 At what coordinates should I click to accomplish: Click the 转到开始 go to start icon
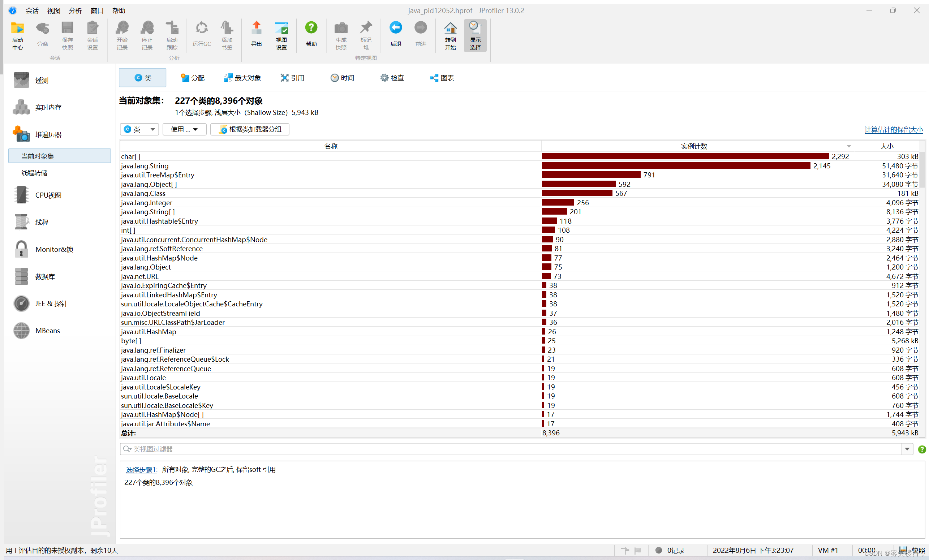coord(451,35)
